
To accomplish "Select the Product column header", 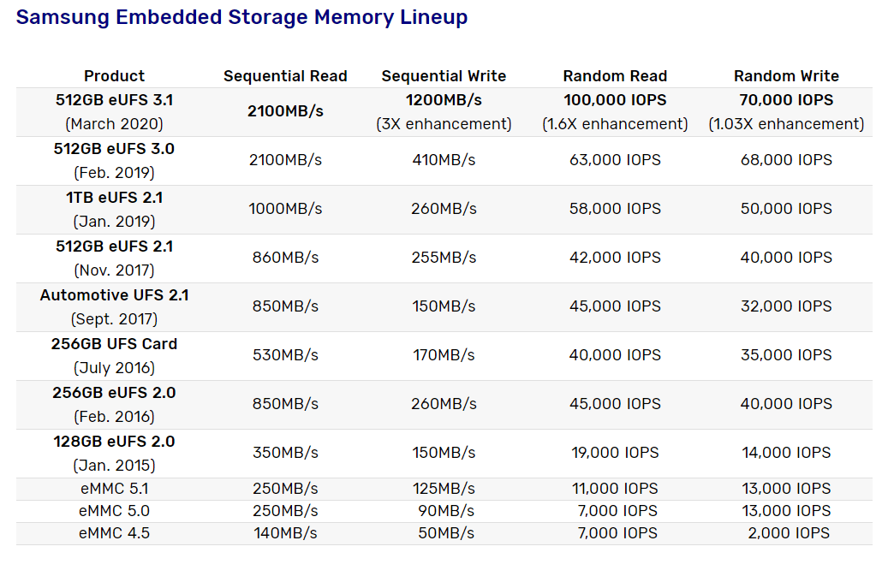I will pyautogui.click(x=115, y=76).
